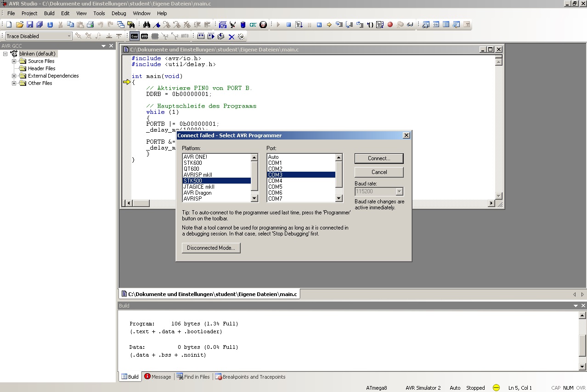Click the QT QTouch icon
Viewport: 587px width, 392px height.
tap(253, 25)
